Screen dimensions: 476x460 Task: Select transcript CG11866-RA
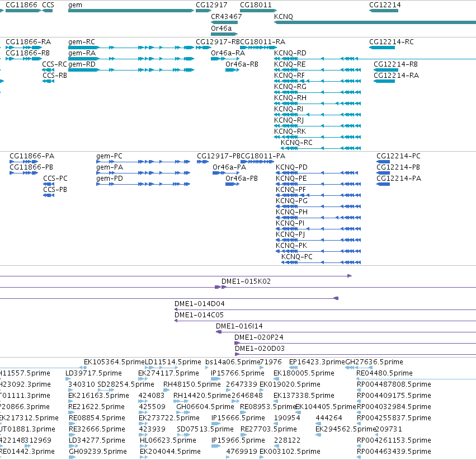tap(23, 48)
